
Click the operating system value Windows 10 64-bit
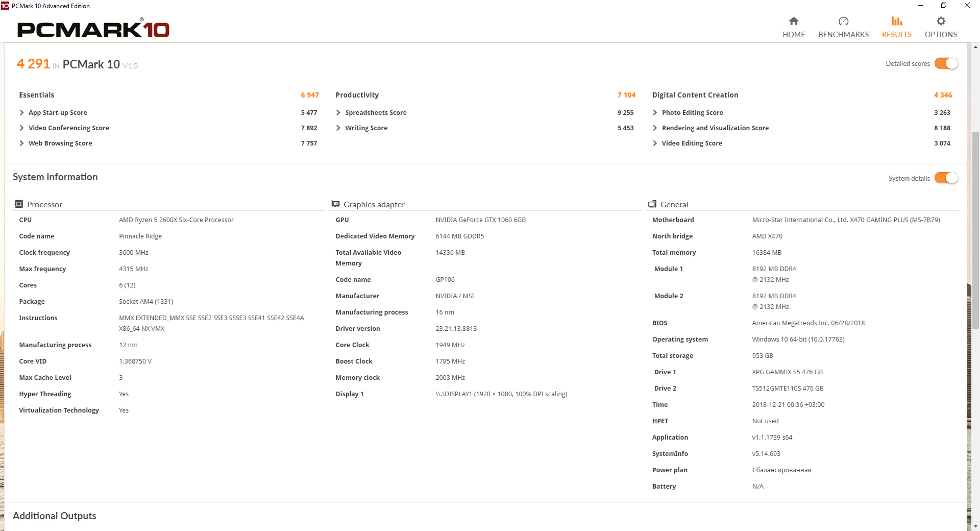798,340
